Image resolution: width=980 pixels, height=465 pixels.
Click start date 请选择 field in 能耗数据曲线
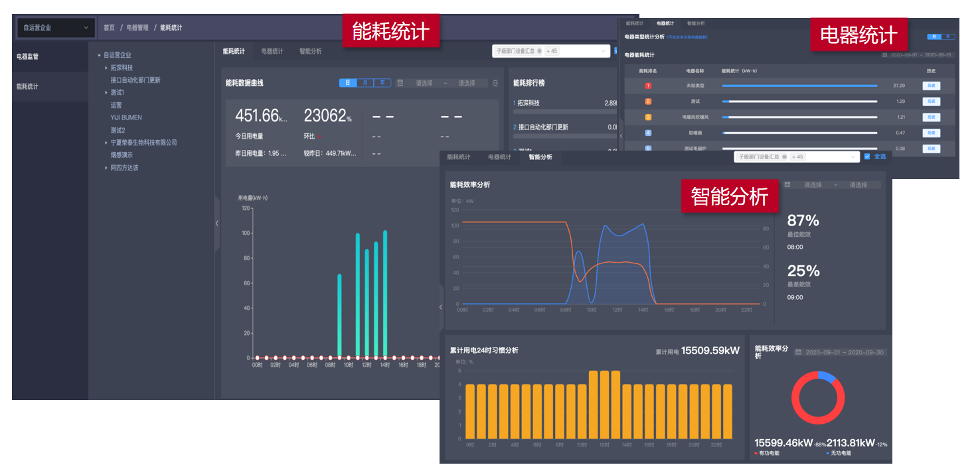pyautogui.click(x=424, y=84)
